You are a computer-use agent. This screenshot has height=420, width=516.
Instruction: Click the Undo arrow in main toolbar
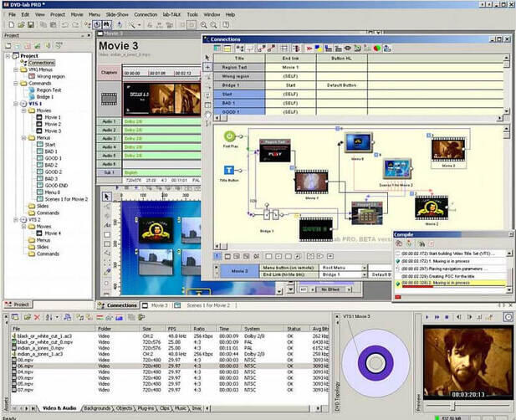(x=65, y=25)
